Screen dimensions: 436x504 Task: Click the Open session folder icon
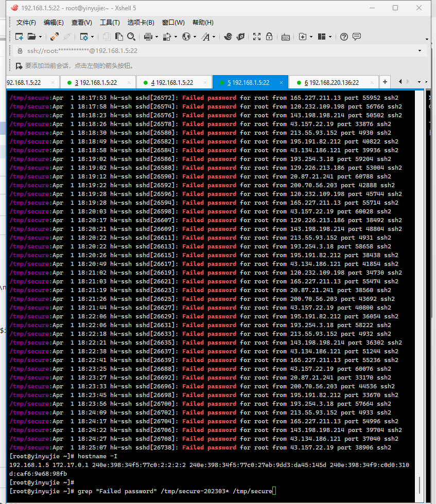31,37
